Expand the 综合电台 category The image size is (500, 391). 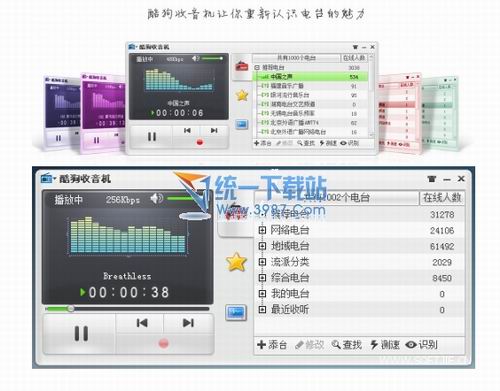pos(262,278)
